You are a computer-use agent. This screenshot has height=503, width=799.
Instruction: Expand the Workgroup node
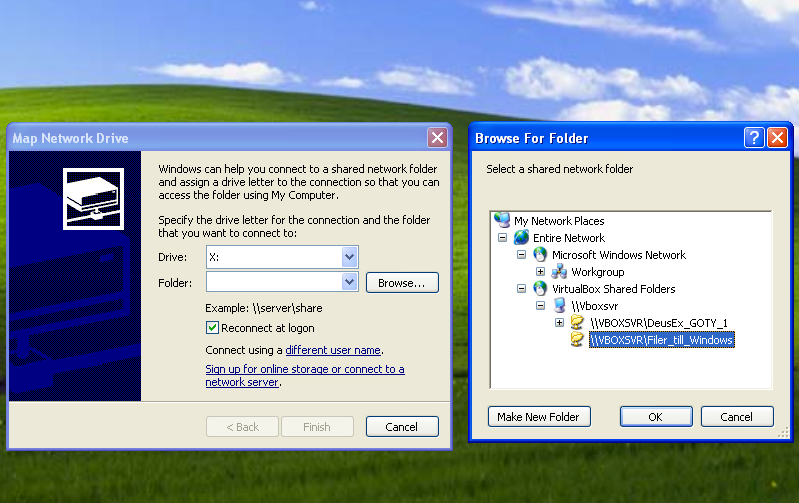pyautogui.click(x=540, y=272)
